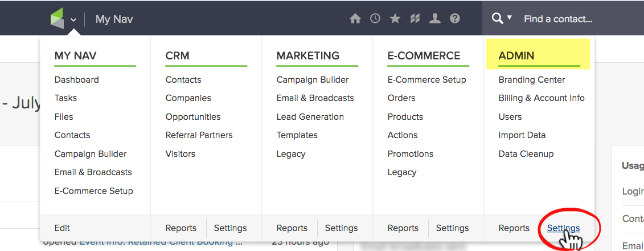The image size is (644, 251).
Task: Open Settings under the Marketing column
Action: [341, 228]
